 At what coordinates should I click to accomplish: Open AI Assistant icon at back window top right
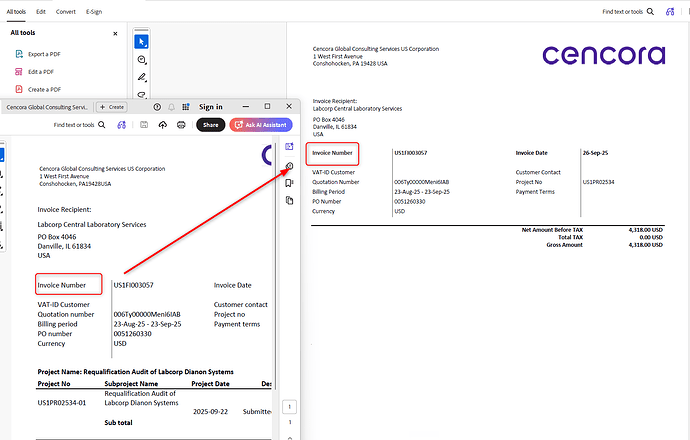pyautogui.click(x=670, y=12)
